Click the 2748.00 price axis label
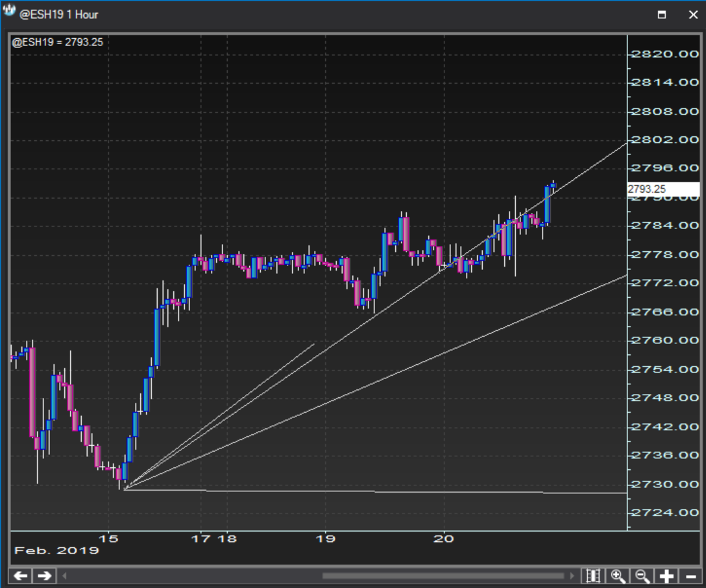This screenshot has height=588, width=706. click(665, 398)
